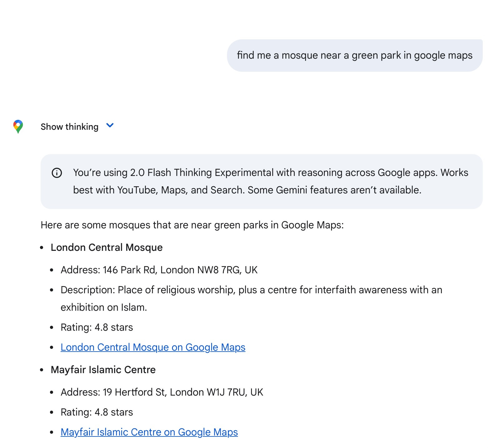
Task: Select the London Central Mosque heading
Action: pos(107,247)
